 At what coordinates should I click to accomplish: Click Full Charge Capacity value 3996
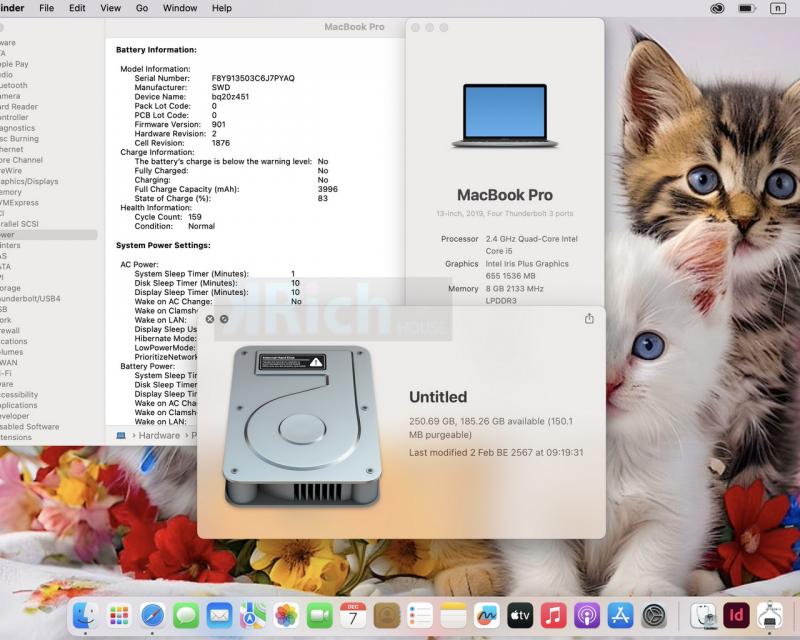pyautogui.click(x=328, y=189)
